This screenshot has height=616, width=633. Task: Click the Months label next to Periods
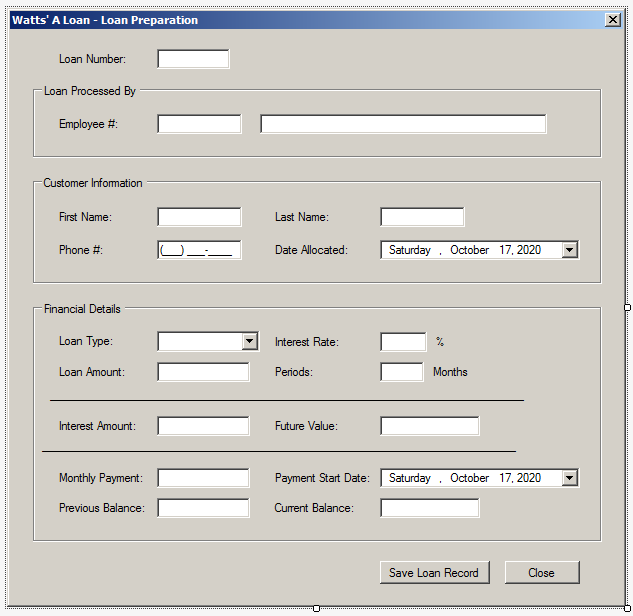450,372
